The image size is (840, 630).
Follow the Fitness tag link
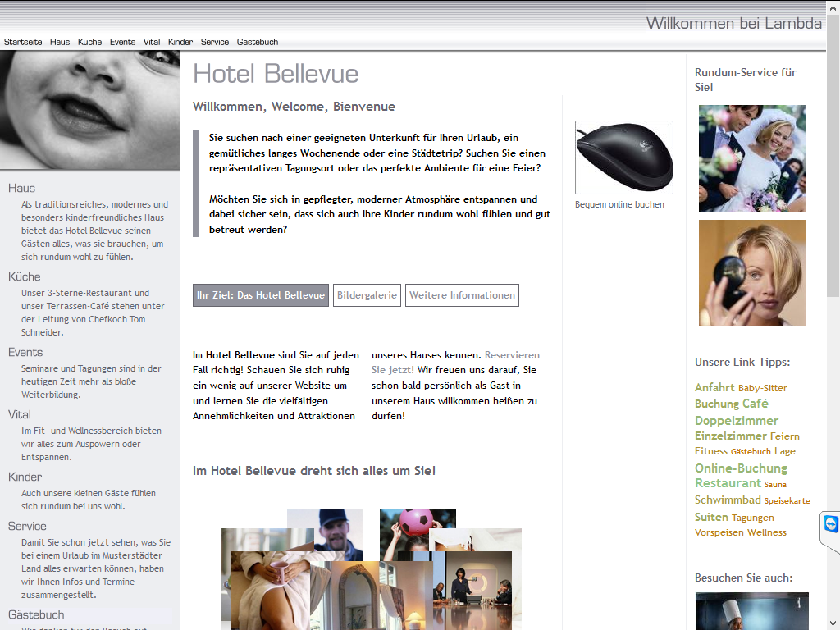click(x=711, y=451)
